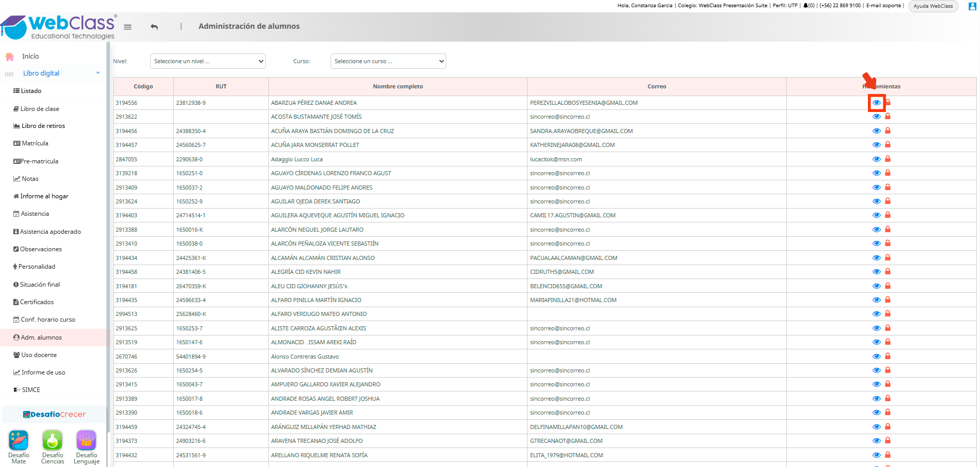Screen dimensions: 980x467
Task: Click the hamburger menu icon
Action: coord(128,27)
